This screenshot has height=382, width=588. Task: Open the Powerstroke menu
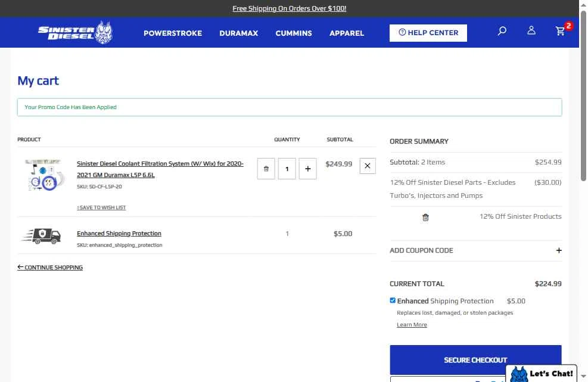point(173,33)
